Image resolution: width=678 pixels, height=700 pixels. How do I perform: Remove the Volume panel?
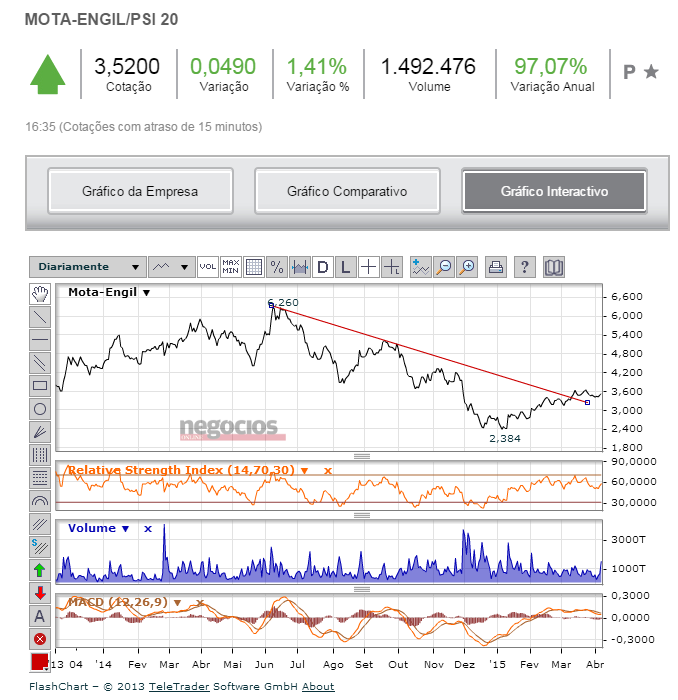coord(148,529)
